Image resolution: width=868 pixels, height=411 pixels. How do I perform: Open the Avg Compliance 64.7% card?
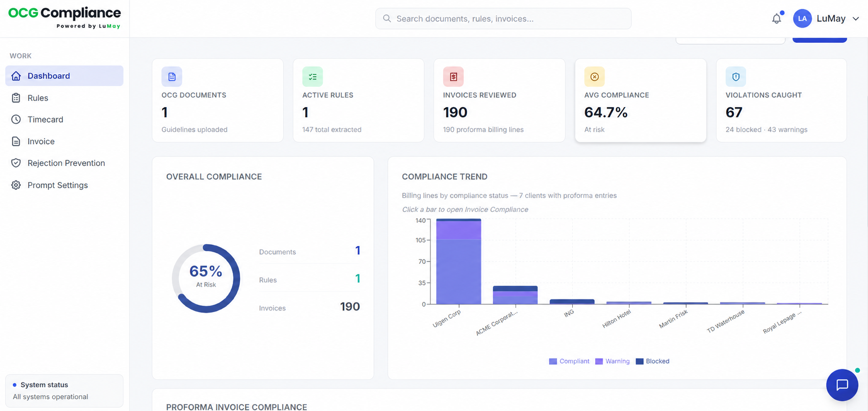pyautogui.click(x=640, y=100)
